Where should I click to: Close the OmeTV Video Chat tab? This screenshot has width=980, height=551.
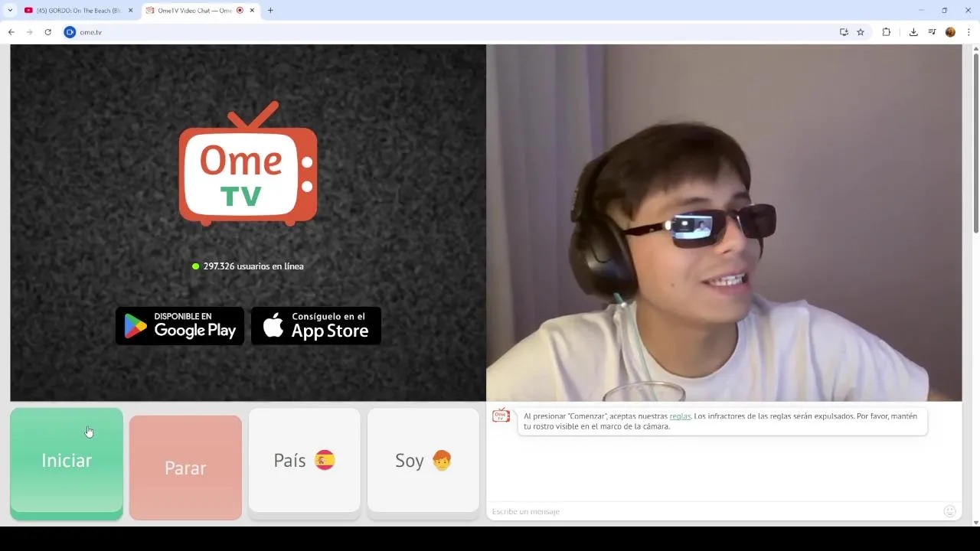252,11
